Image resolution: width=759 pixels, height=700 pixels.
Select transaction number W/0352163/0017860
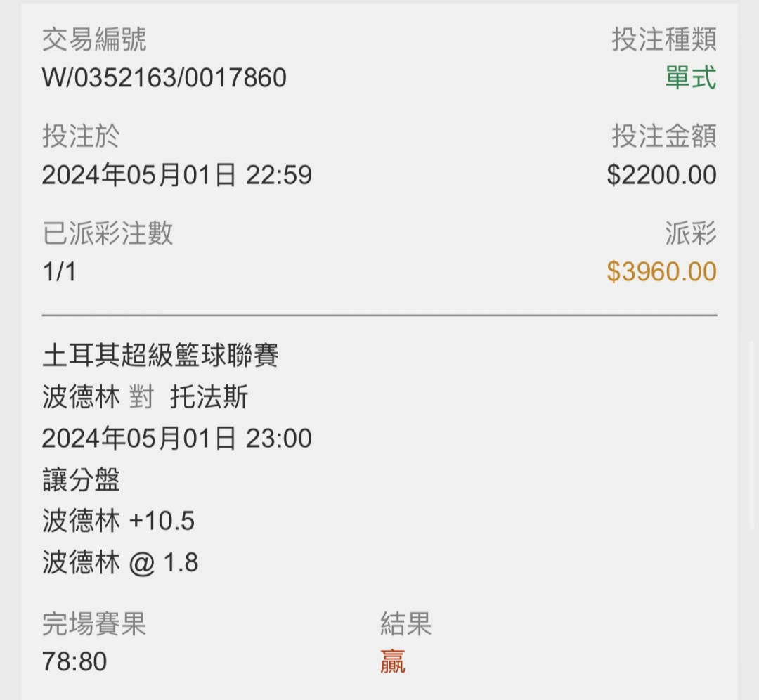point(164,78)
